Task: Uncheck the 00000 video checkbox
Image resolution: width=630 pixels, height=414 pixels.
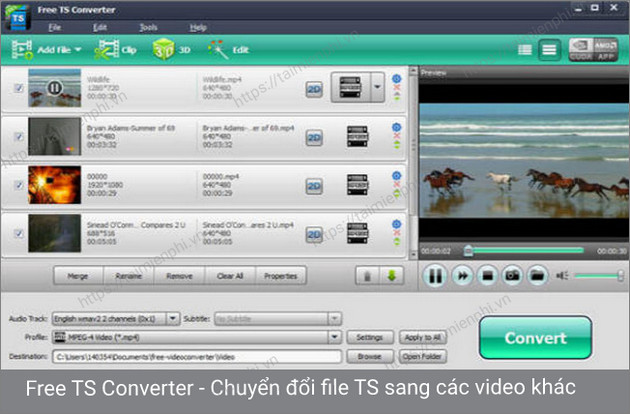Action: [18, 185]
